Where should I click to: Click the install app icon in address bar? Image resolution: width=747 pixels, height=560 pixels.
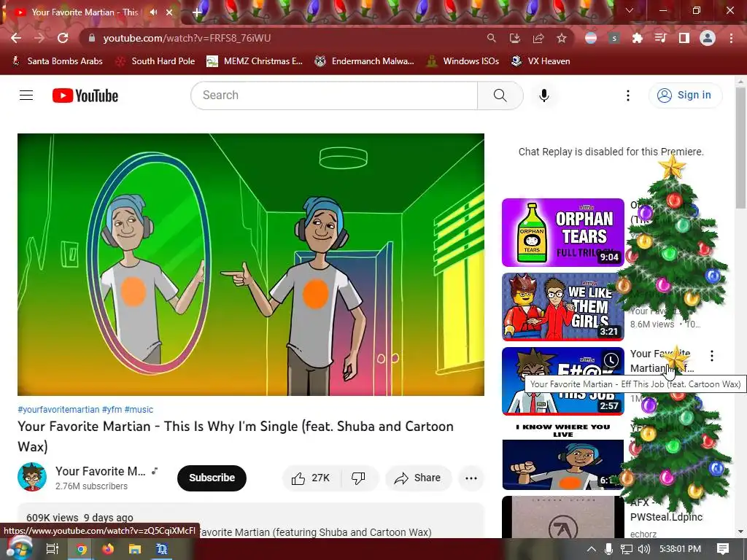[514, 38]
